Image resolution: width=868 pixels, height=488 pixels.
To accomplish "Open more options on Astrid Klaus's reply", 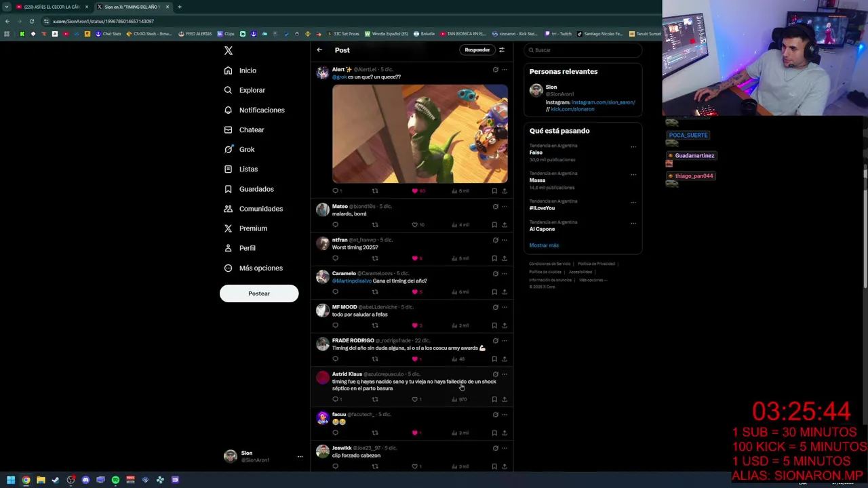I will [x=505, y=374].
